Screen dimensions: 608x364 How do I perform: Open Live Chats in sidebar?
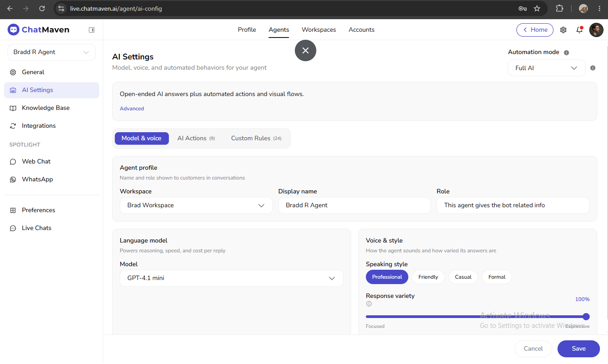tap(51, 228)
